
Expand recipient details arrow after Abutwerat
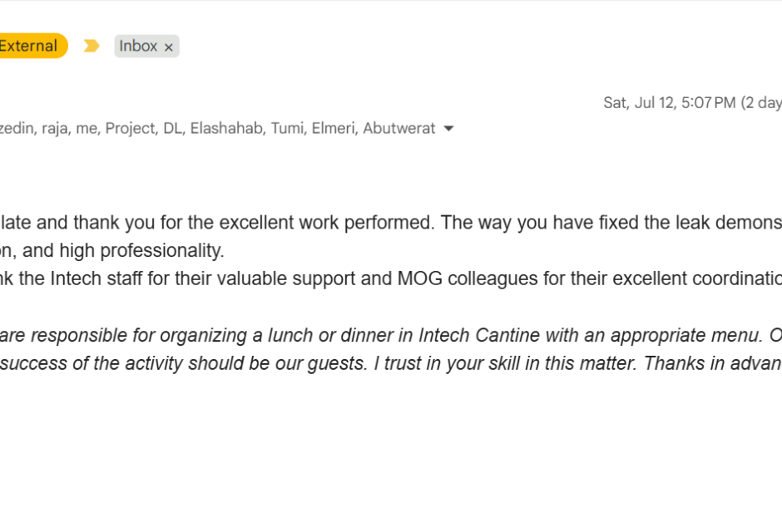point(448,129)
